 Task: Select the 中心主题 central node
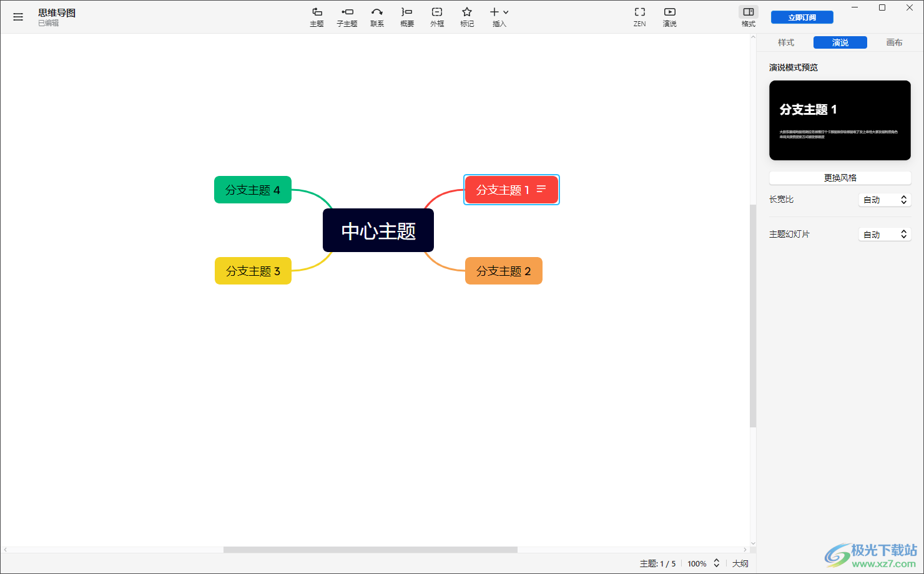378,231
